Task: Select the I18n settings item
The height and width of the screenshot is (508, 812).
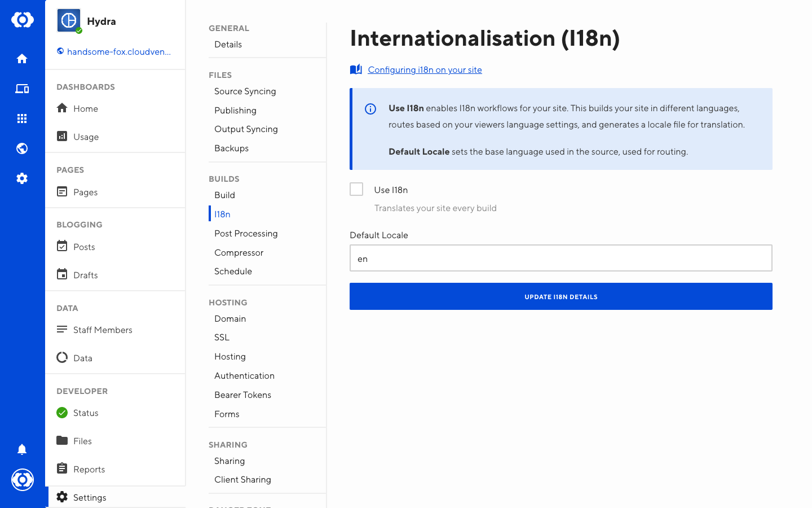Action: click(222, 214)
